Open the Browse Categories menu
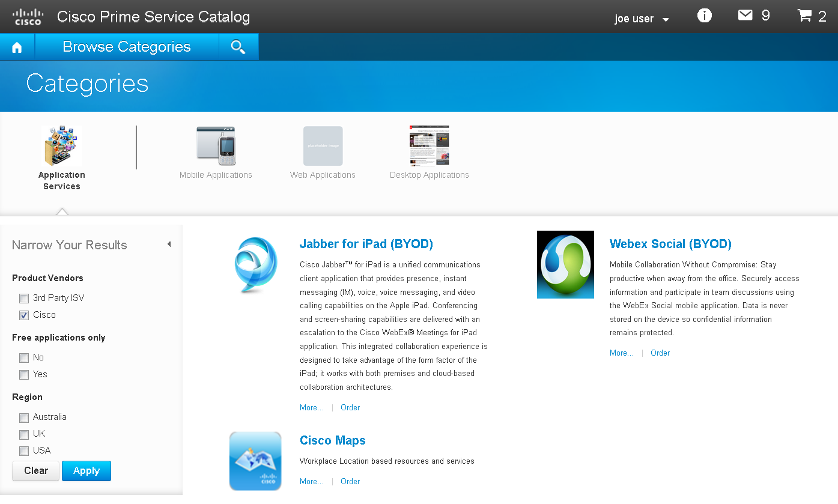The image size is (838, 504). click(x=126, y=46)
